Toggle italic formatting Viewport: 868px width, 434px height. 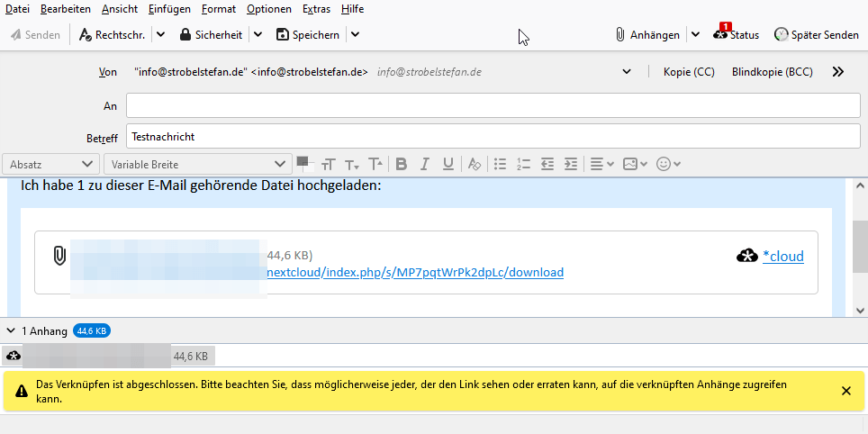[x=425, y=165]
